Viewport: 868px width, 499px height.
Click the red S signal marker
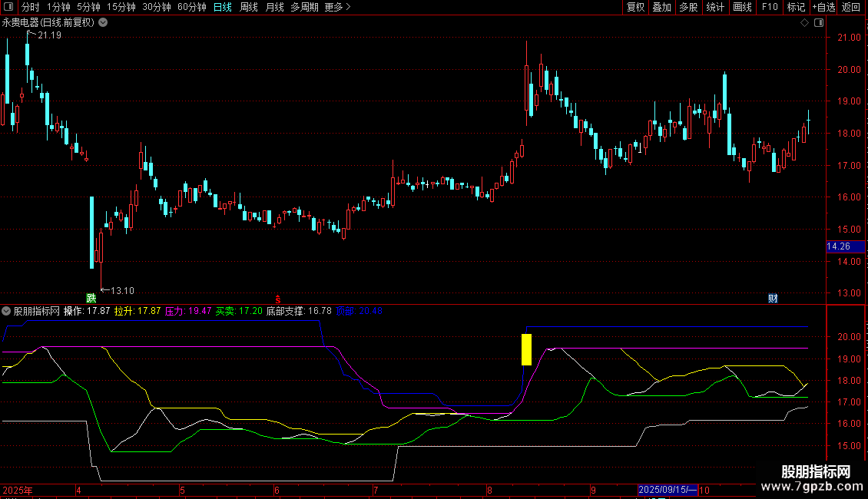pyautogui.click(x=278, y=298)
